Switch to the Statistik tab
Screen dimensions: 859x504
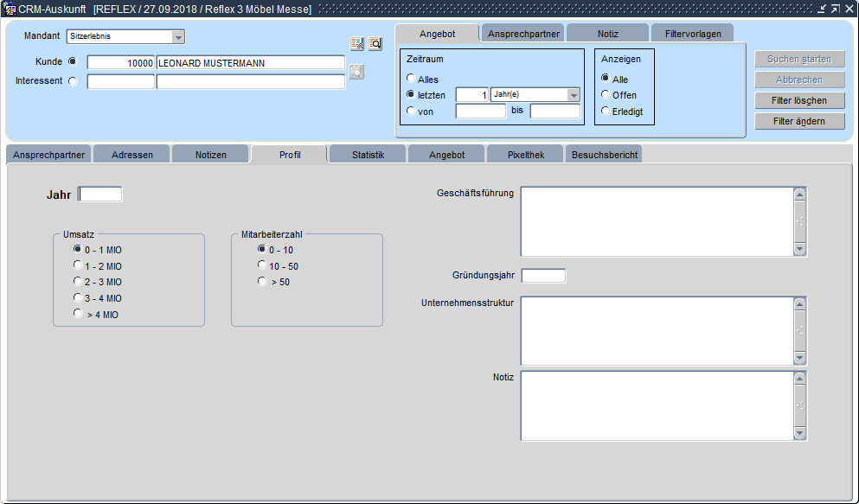(x=368, y=155)
